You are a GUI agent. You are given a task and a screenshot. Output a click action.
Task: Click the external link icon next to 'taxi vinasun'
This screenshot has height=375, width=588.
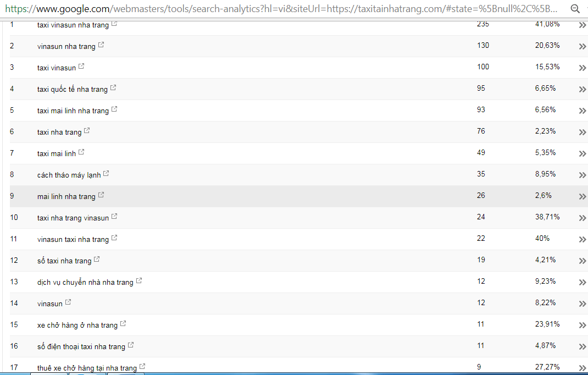click(81, 66)
